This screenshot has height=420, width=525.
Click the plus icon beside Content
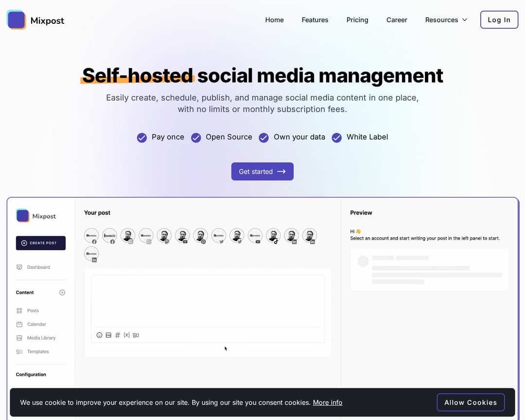tap(62, 293)
